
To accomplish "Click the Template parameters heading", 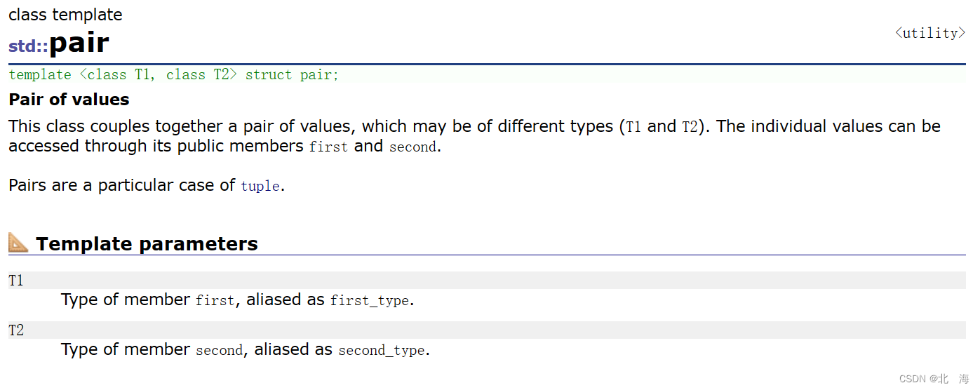I will click(147, 243).
